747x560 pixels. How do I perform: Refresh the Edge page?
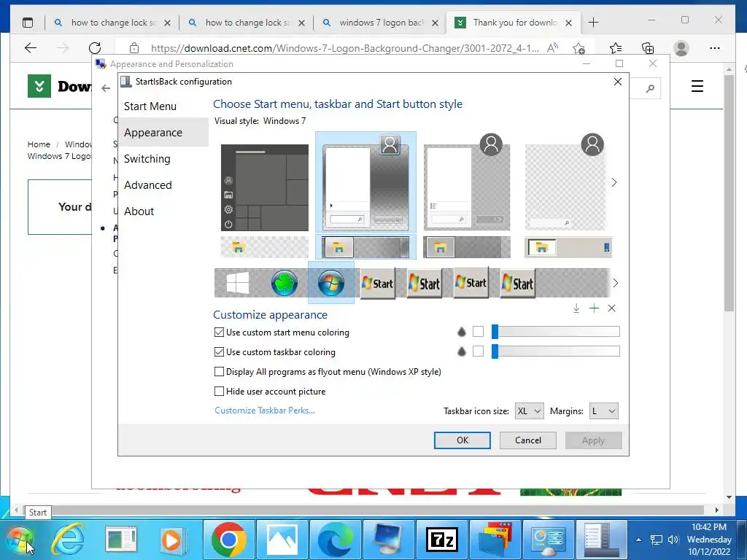click(x=95, y=47)
